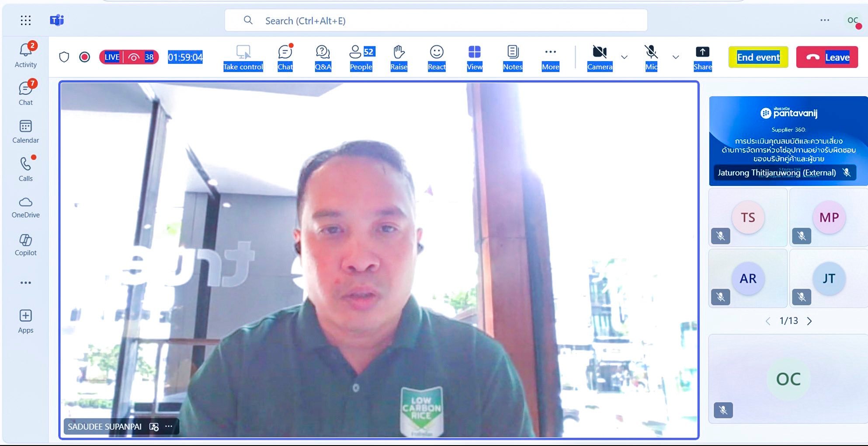Turn on the Camera

599,57
